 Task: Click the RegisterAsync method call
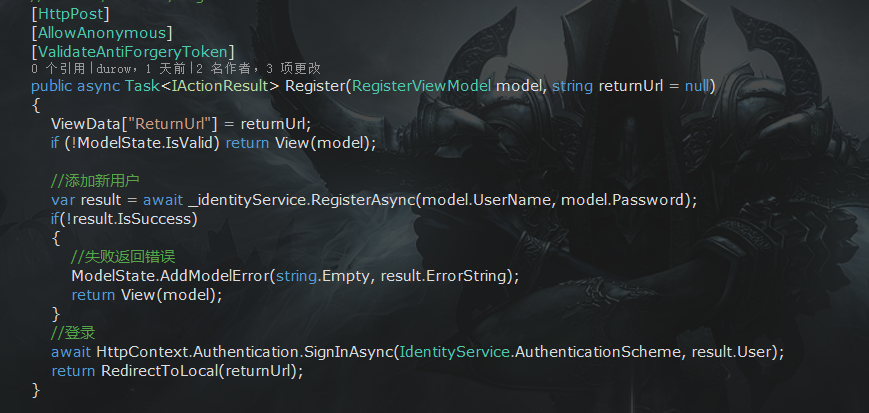(364, 200)
